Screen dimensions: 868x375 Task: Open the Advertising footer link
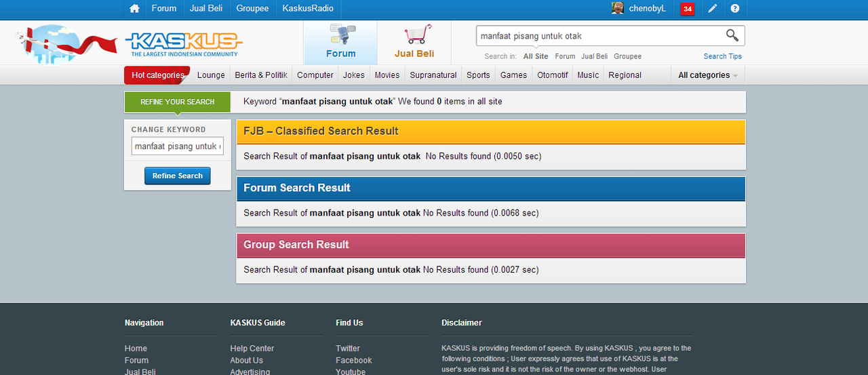[250, 371]
